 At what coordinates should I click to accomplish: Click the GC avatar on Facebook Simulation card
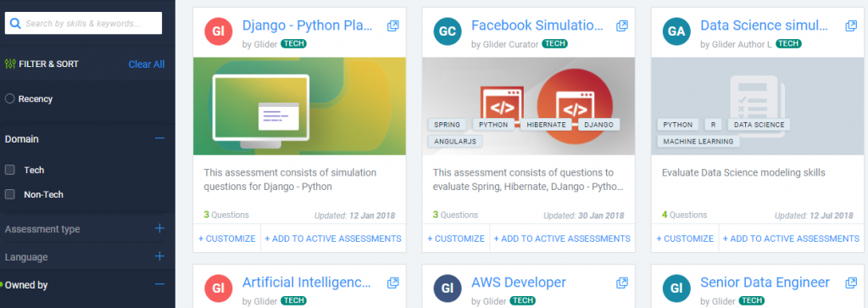click(x=448, y=31)
